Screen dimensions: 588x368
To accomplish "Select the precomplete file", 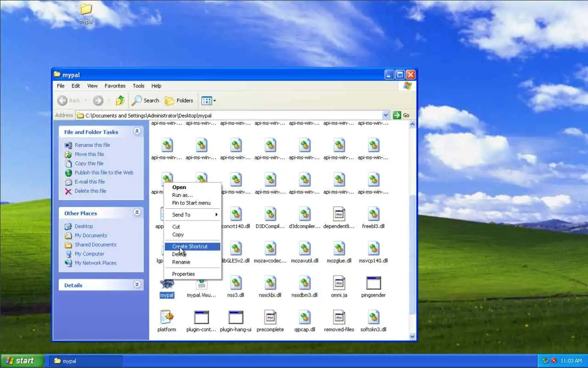I will pos(271,322).
